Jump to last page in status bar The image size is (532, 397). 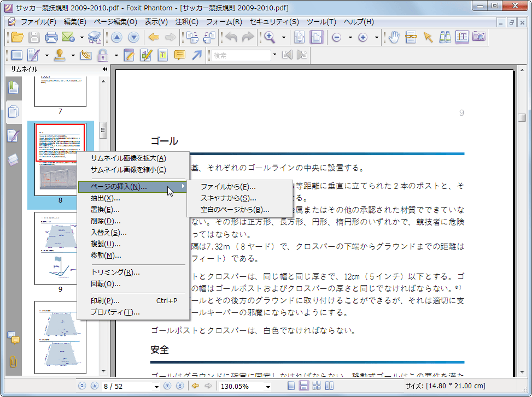click(180, 386)
